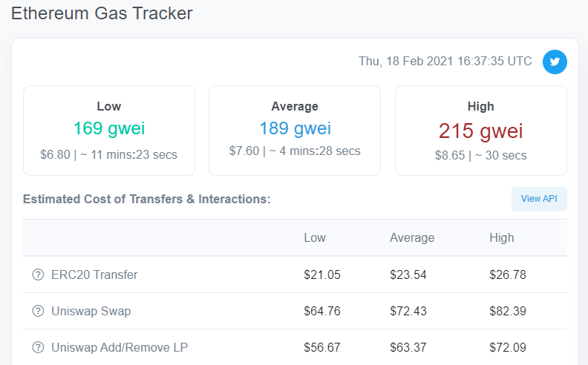
Task: Click the Ethereum Gas Tracker page title
Action: pyautogui.click(x=102, y=13)
